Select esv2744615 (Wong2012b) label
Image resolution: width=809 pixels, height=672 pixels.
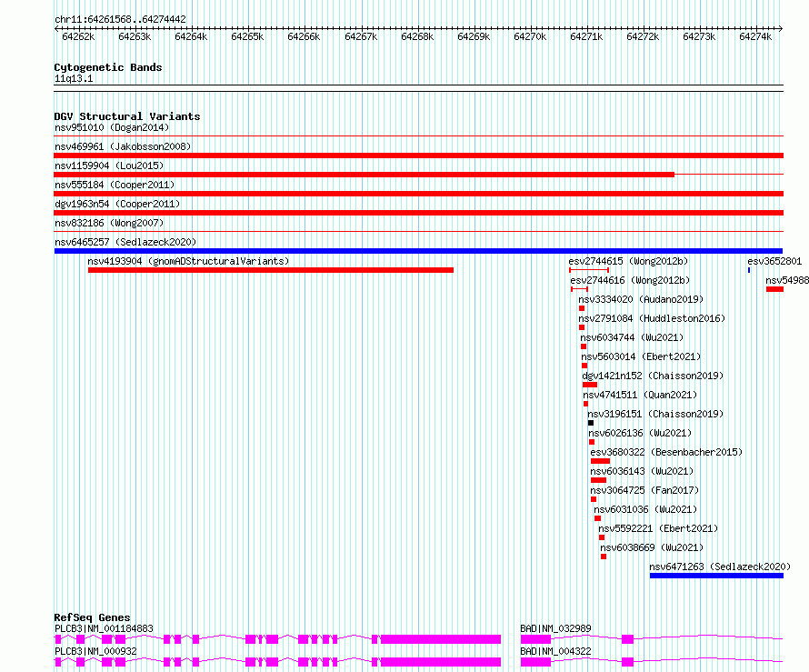(x=628, y=261)
